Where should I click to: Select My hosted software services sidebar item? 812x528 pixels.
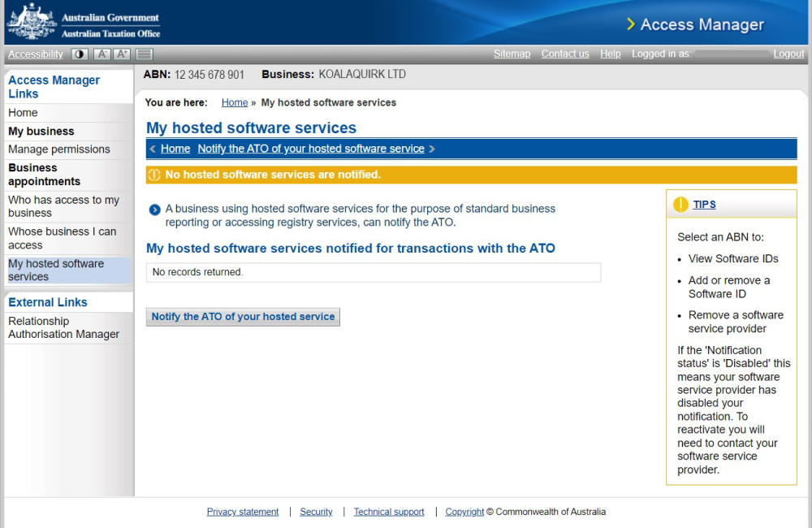click(x=69, y=270)
